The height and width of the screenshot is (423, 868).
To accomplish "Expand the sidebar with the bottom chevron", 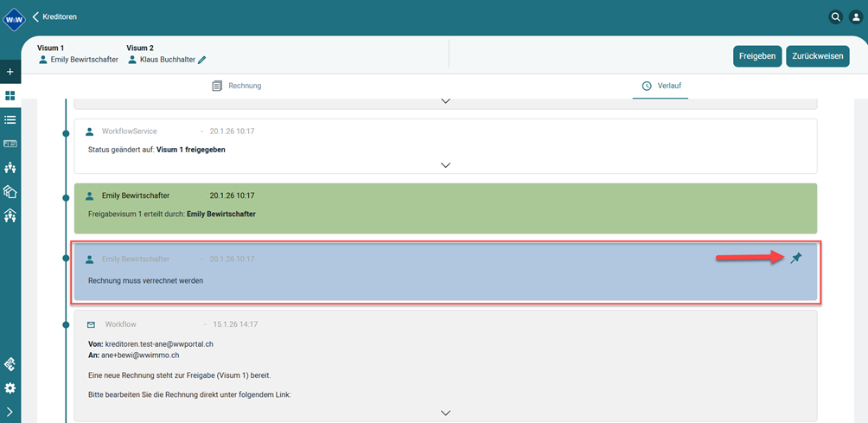I will [x=10, y=412].
